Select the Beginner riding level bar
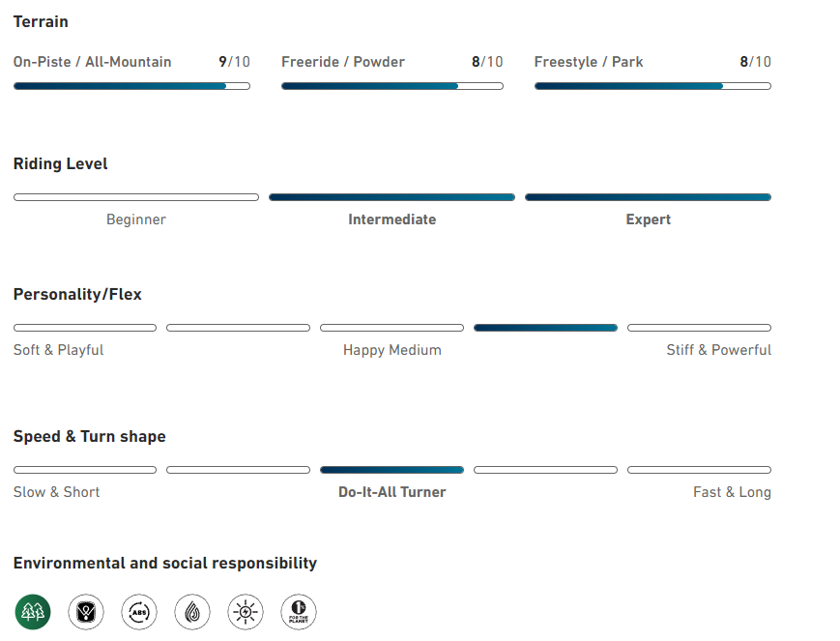The width and height of the screenshot is (840, 641). click(x=136, y=197)
